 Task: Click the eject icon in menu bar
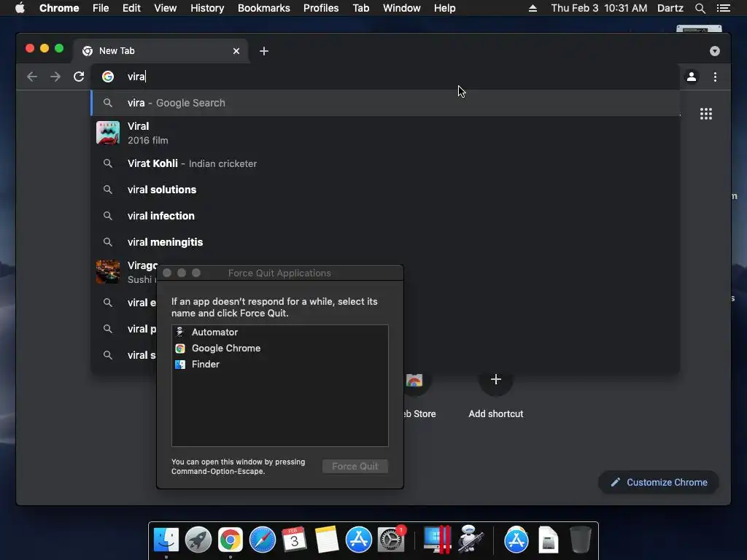coord(533,8)
